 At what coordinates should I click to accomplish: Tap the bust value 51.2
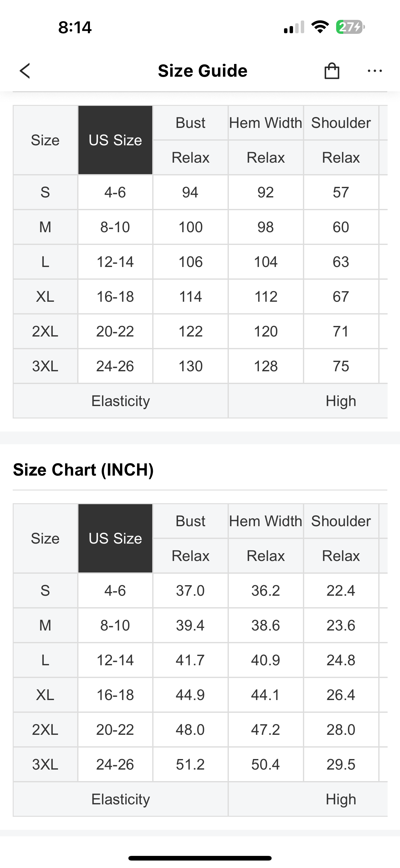[x=190, y=765]
